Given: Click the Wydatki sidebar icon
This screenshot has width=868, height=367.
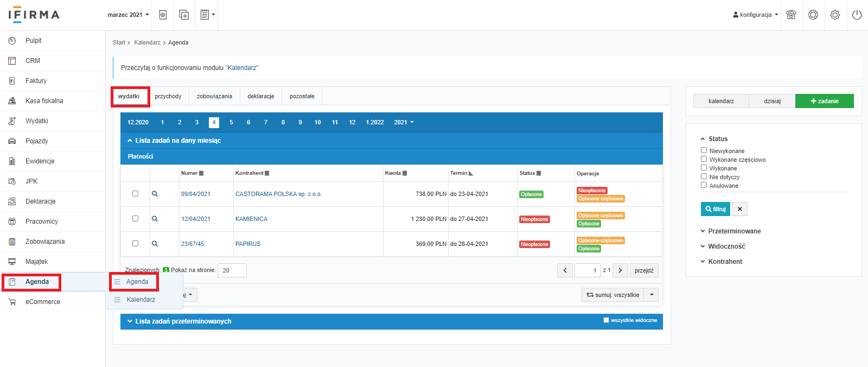Looking at the screenshot, I should [x=12, y=121].
